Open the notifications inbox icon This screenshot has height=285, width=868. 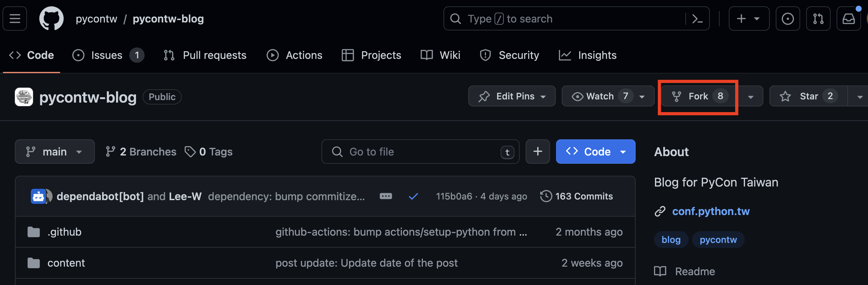pos(848,18)
